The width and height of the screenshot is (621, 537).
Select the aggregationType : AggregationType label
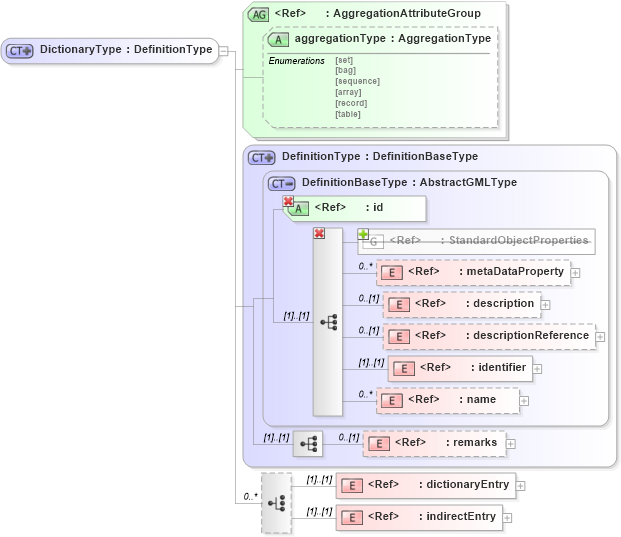click(x=392, y=38)
